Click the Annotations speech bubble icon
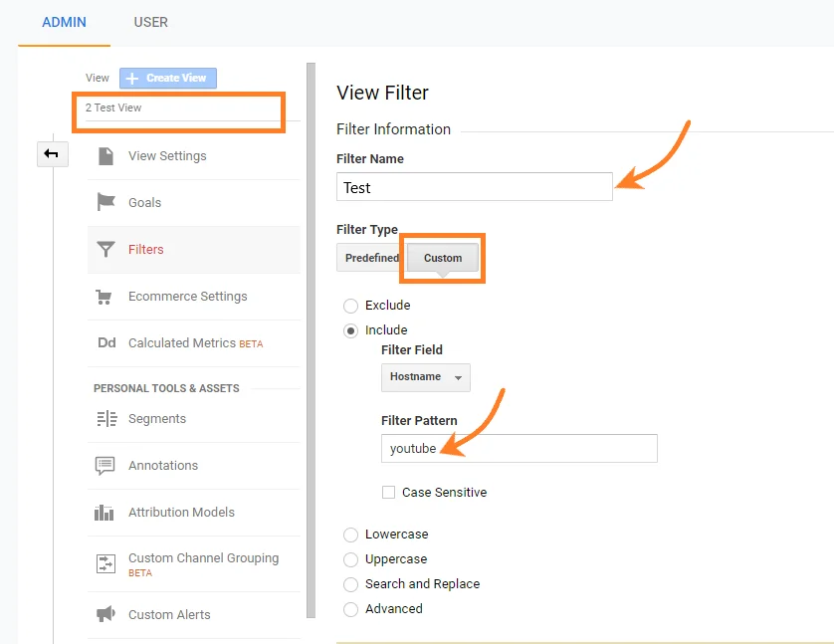The height and width of the screenshot is (644, 834). (x=105, y=466)
